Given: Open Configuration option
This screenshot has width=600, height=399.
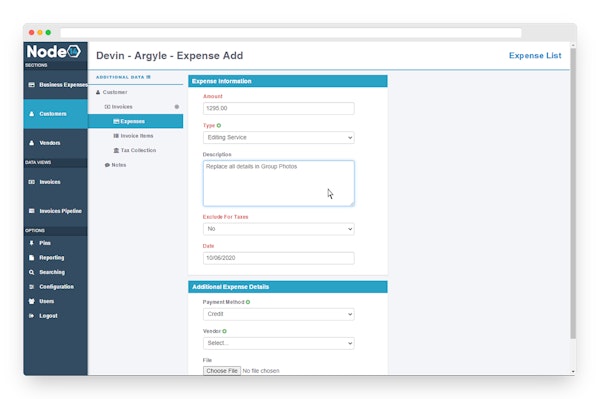Looking at the screenshot, I should (x=55, y=287).
